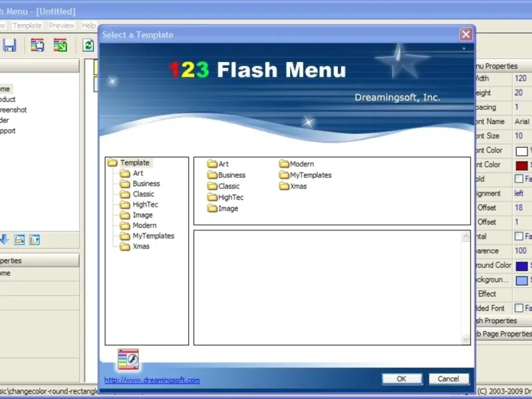
Task: Click the alignment value left
Action: pos(519,194)
